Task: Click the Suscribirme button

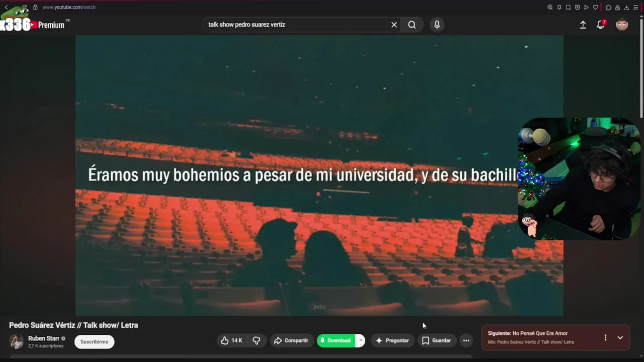Action: [95, 341]
